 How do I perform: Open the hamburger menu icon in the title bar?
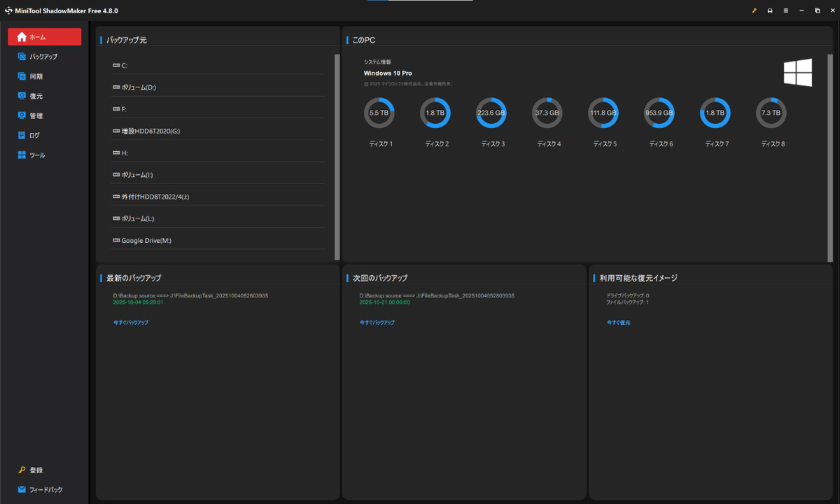(786, 10)
